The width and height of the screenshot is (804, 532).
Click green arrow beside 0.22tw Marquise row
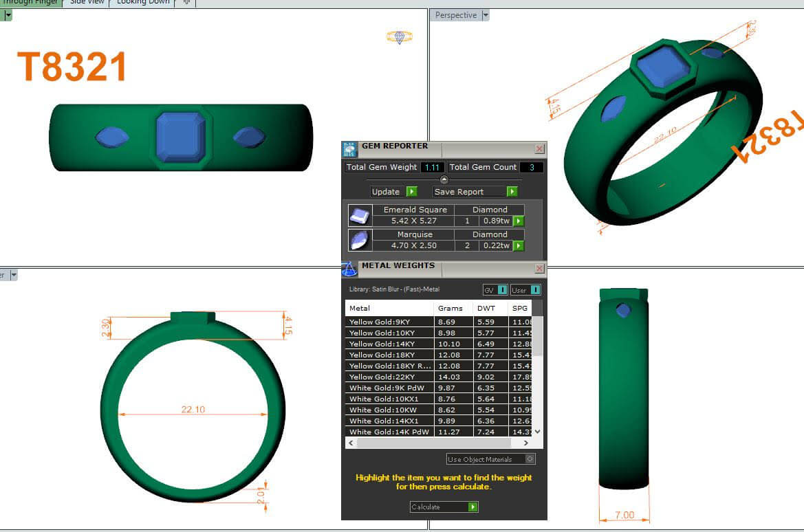coord(519,246)
